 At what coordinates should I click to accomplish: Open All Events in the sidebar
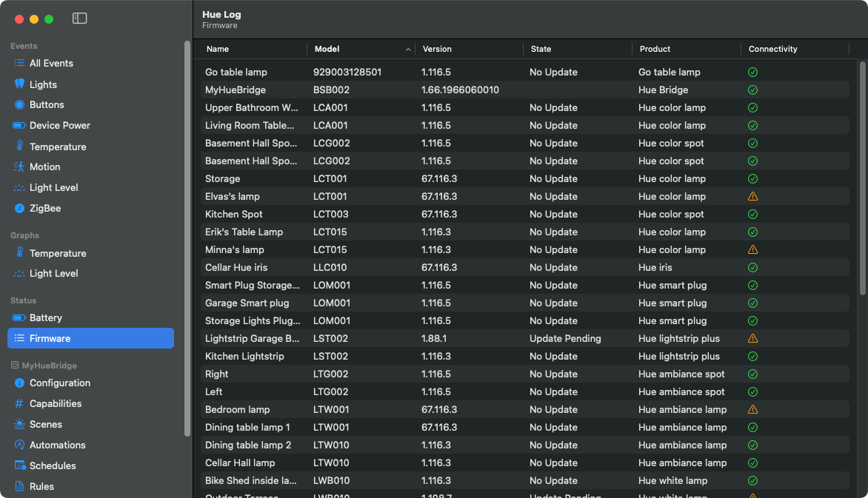pos(51,64)
